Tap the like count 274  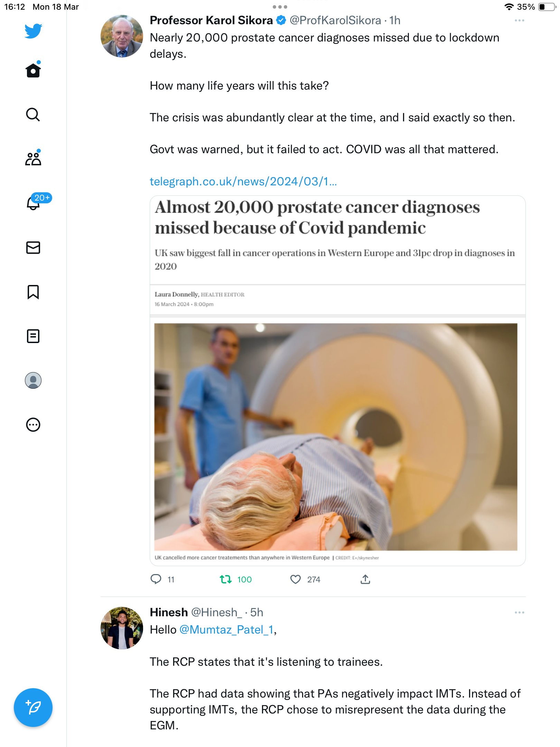[314, 580]
